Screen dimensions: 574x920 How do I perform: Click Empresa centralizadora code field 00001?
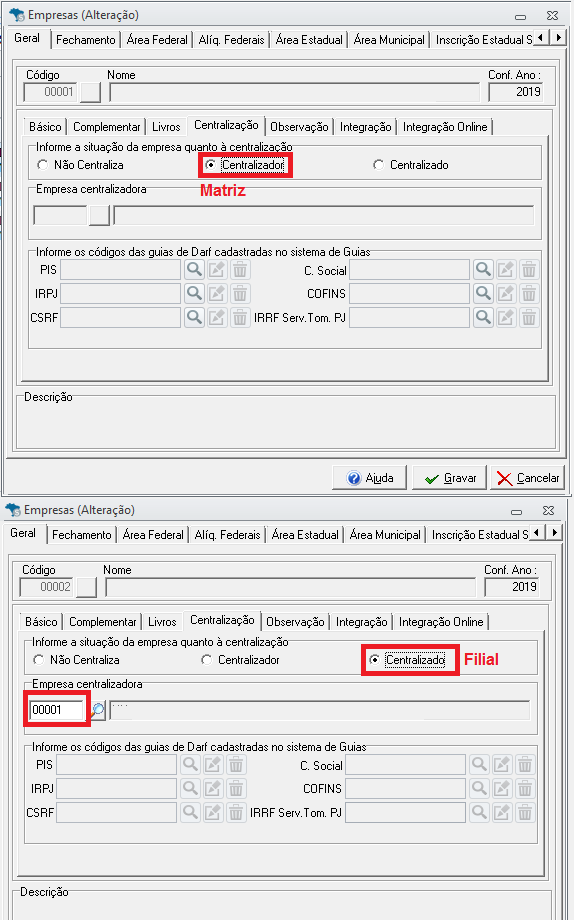tap(57, 710)
